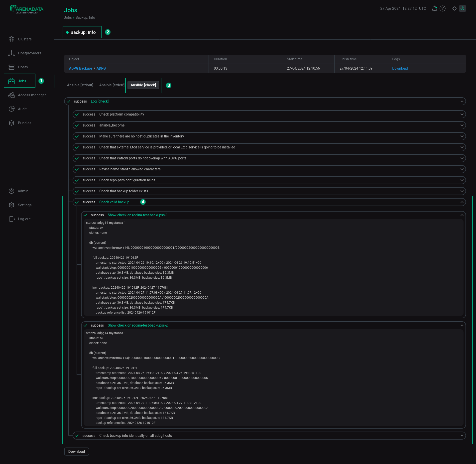Open the Hosts sidebar item
476x464 pixels.
[x=23, y=67]
